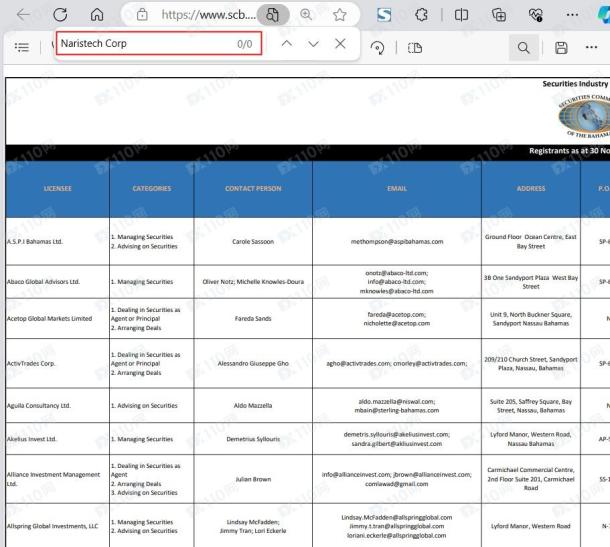Open PDF toolbar more options
The height and width of the screenshot is (547, 610).
coord(591,47)
